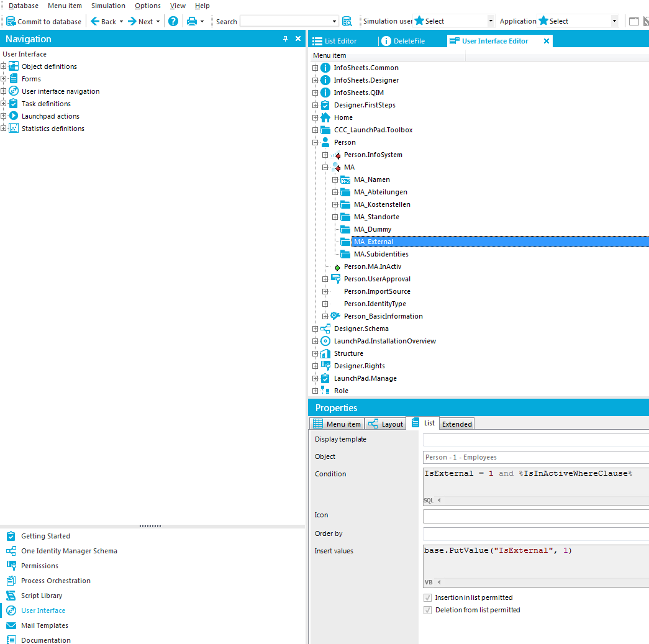649x644 pixels.
Task: Click the Getting Started icon
Action: tap(11, 536)
